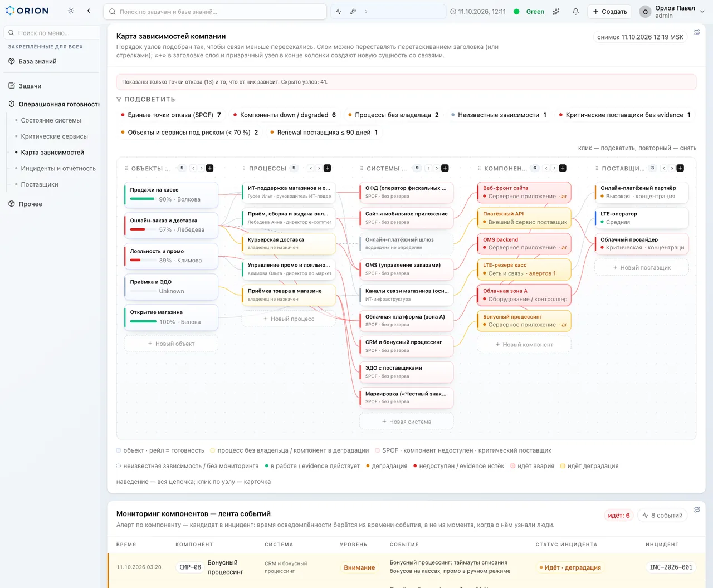Collapse the sidebar with the left chevron
This screenshot has height=588, width=713.
click(x=89, y=11)
